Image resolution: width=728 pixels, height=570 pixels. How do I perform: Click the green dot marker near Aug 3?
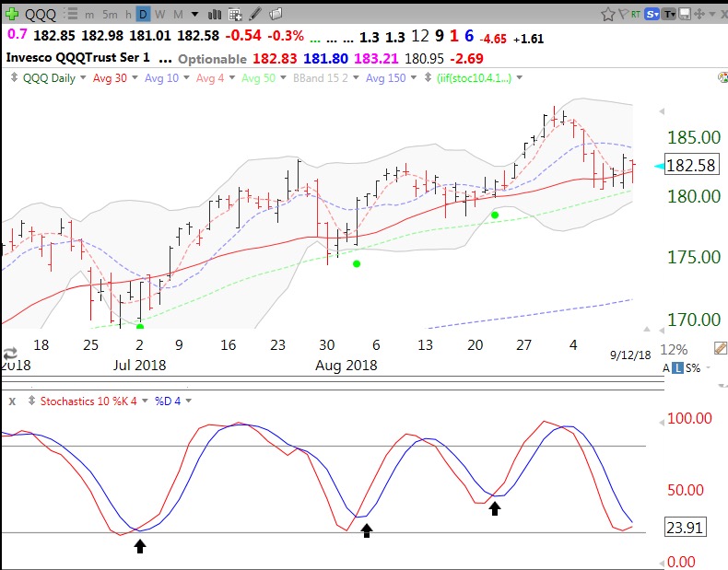(357, 264)
